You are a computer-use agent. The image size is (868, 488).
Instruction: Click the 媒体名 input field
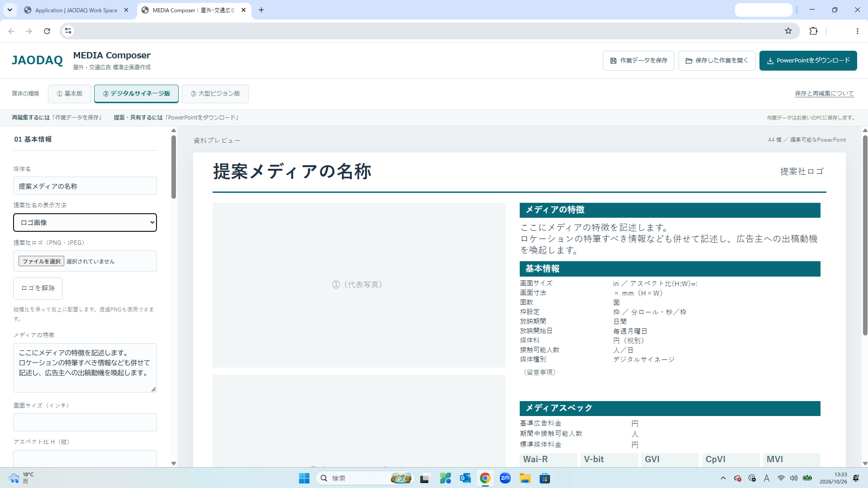85,186
